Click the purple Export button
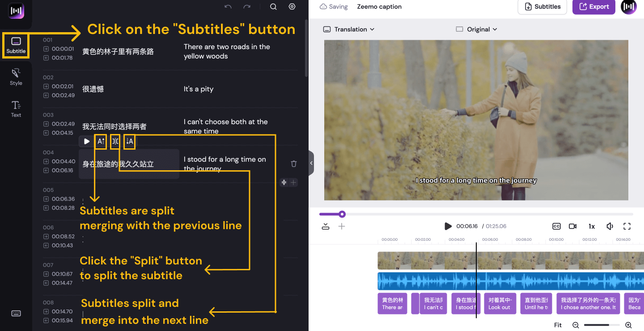Screen dimensions: 644x331 point(594,7)
